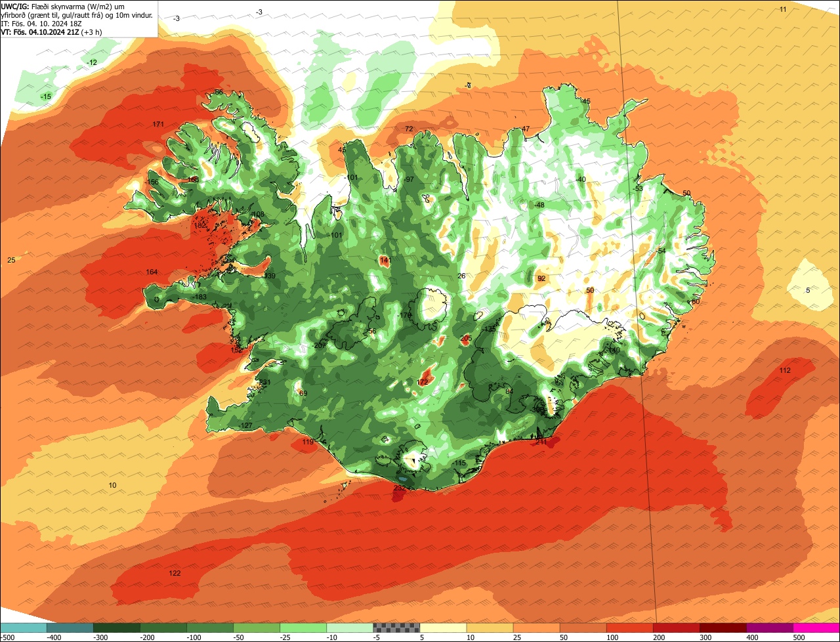Click the map value '-115' in south Iceland
The width and height of the screenshot is (840, 642).
(x=459, y=463)
